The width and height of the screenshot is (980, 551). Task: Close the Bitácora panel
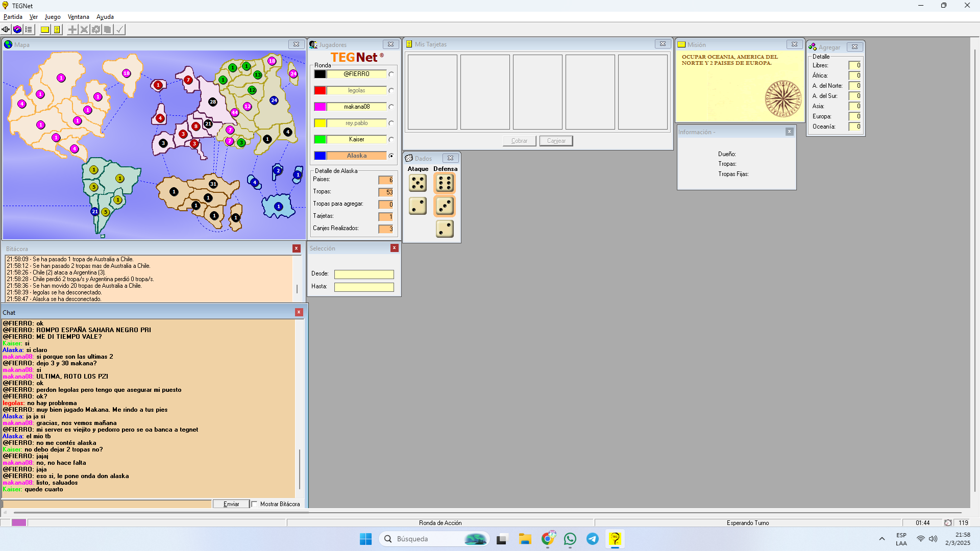(296, 248)
